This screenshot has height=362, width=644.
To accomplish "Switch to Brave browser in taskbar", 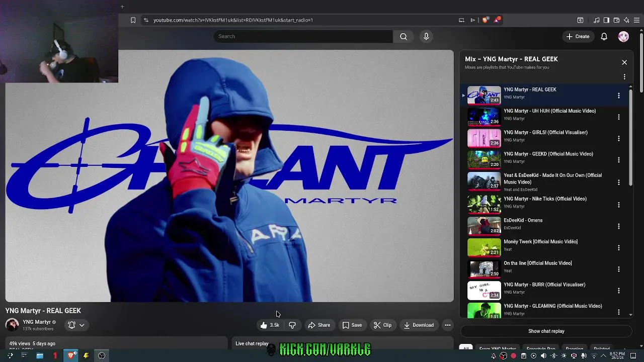I will coord(71,356).
